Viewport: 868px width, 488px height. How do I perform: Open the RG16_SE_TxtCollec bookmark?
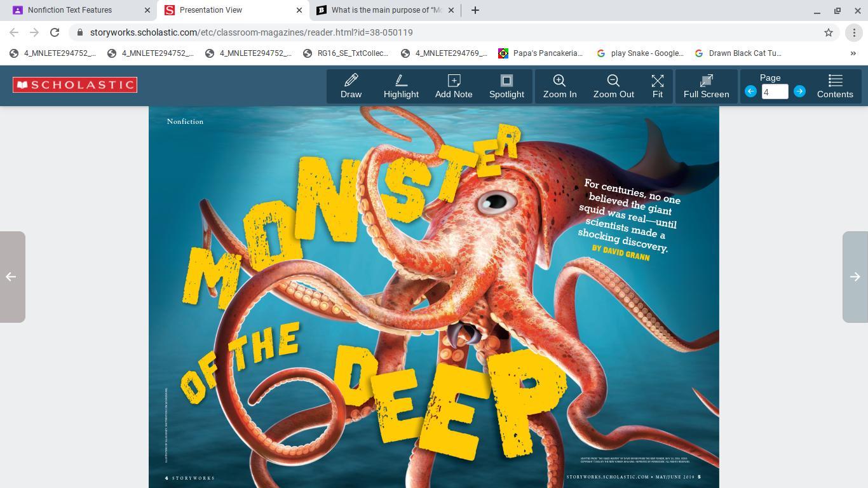[346, 53]
